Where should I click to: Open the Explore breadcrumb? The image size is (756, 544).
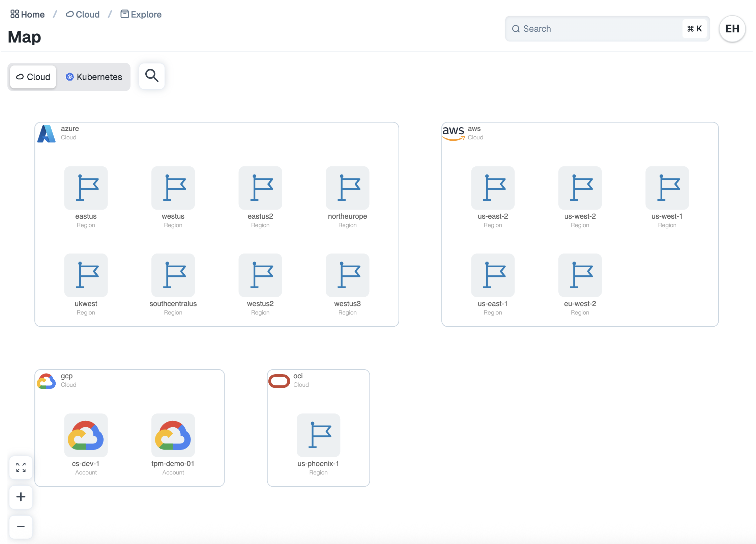pyautogui.click(x=141, y=15)
